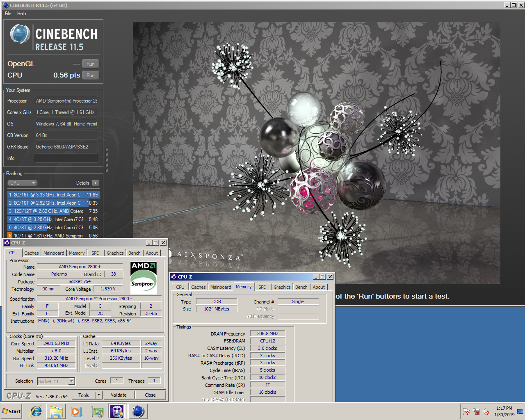Switch to Mainboard tab in Memory window

tap(221, 287)
